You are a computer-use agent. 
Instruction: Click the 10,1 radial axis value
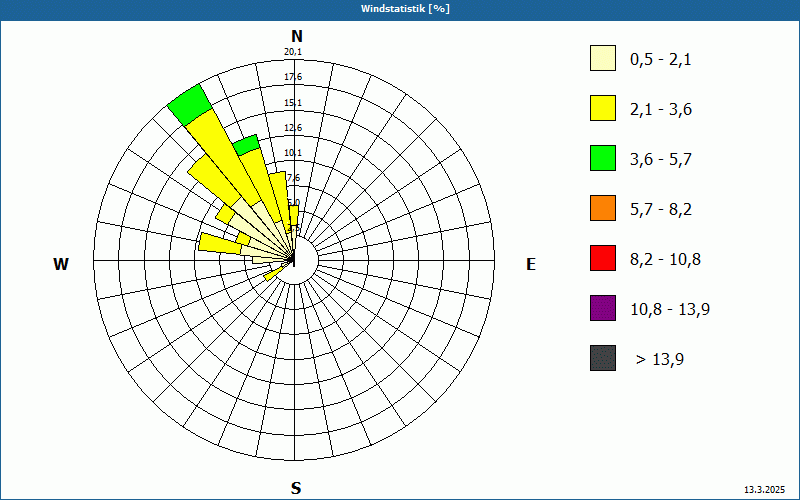pyautogui.click(x=293, y=153)
